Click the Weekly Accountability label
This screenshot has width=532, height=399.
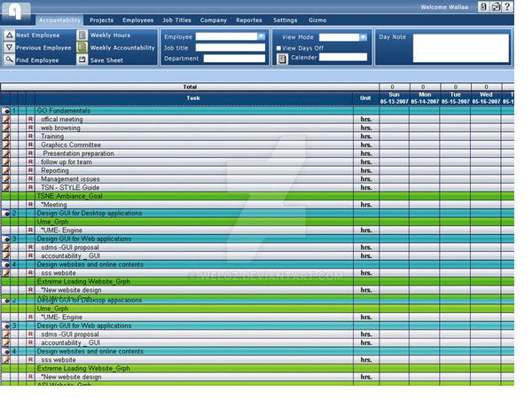tap(122, 48)
